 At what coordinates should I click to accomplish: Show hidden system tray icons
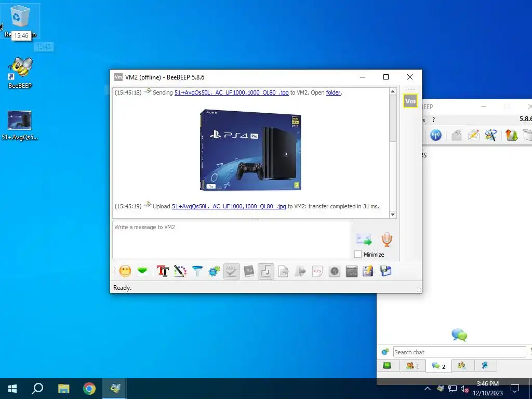(428, 389)
